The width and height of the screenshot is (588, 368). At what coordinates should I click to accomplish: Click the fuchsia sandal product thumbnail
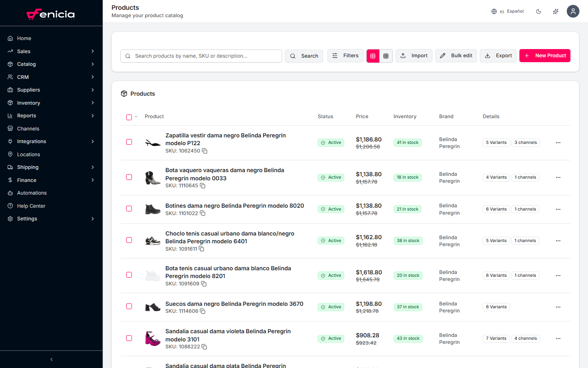[x=152, y=338]
